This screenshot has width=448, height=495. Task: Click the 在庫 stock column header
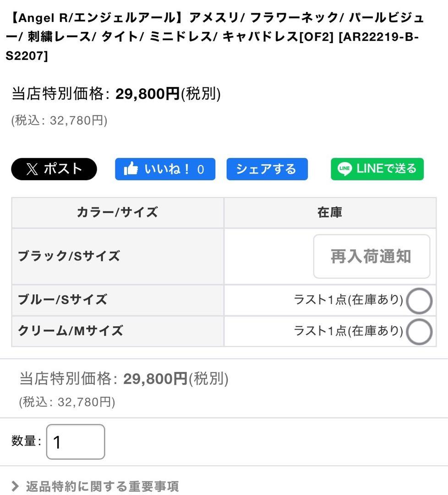(x=330, y=213)
